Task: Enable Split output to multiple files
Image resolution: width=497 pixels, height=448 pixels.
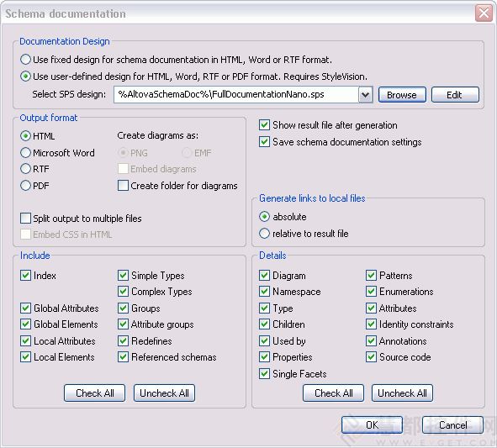Action: click(x=25, y=219)
